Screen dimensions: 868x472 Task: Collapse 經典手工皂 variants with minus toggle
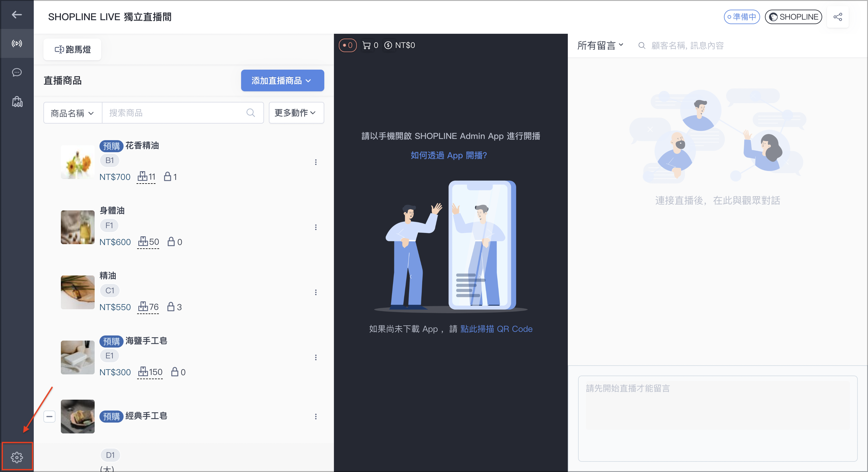(49, 417)
